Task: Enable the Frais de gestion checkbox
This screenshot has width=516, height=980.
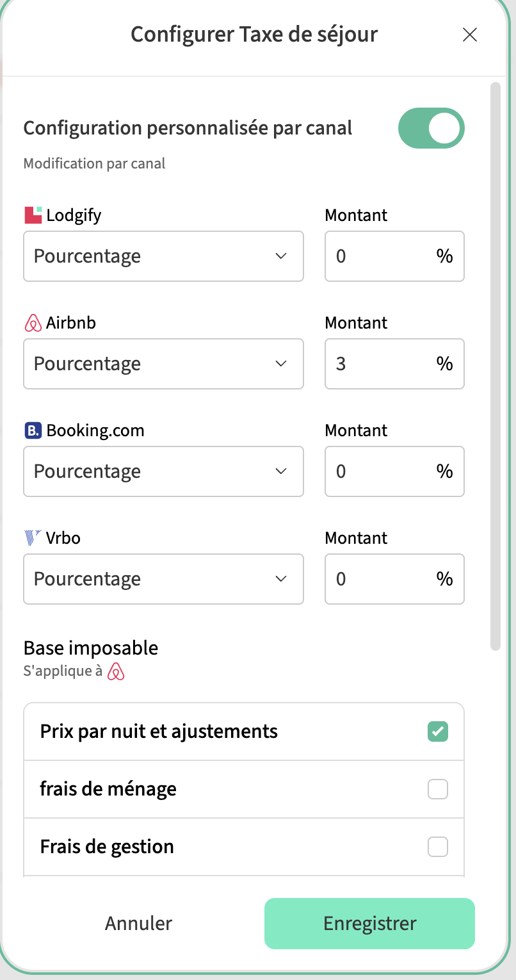Action: [438, 847]
